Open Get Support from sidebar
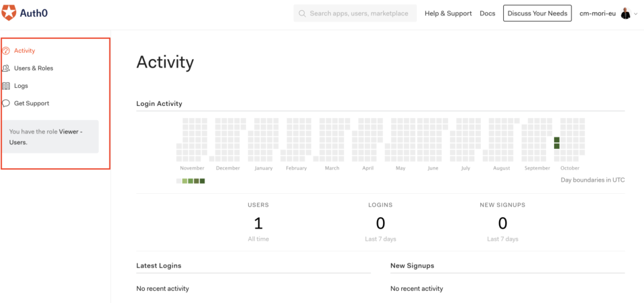This screenshot has width=644, height=303. pos(32,103)
